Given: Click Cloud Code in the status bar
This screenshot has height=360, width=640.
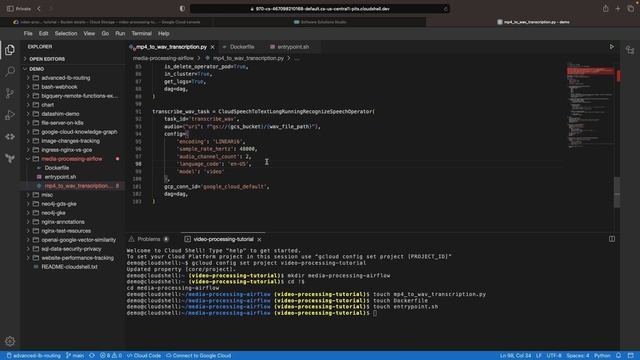Looking at the screenshot, I should click(x=144, y=356).
